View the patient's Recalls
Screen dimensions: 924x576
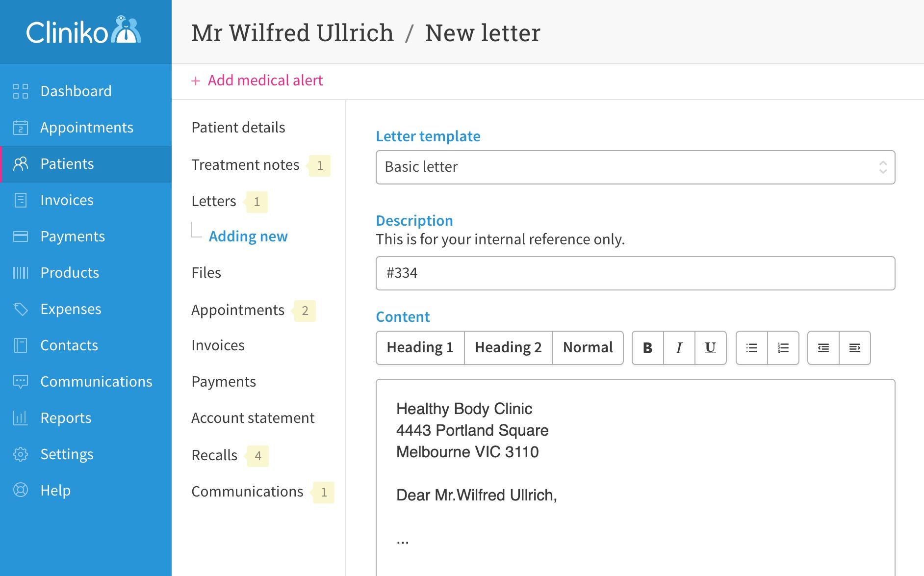214,455
